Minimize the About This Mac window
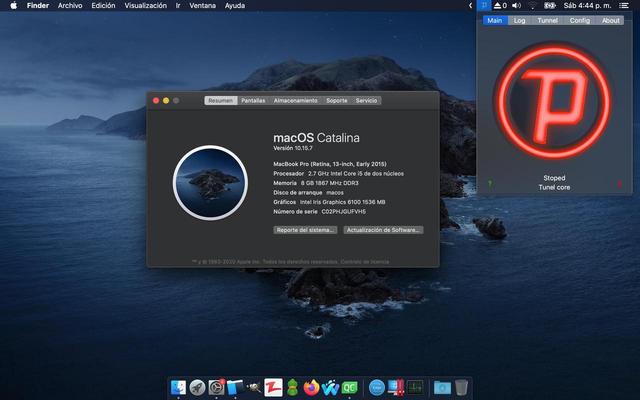640x400 pixels. click(166, 100)
